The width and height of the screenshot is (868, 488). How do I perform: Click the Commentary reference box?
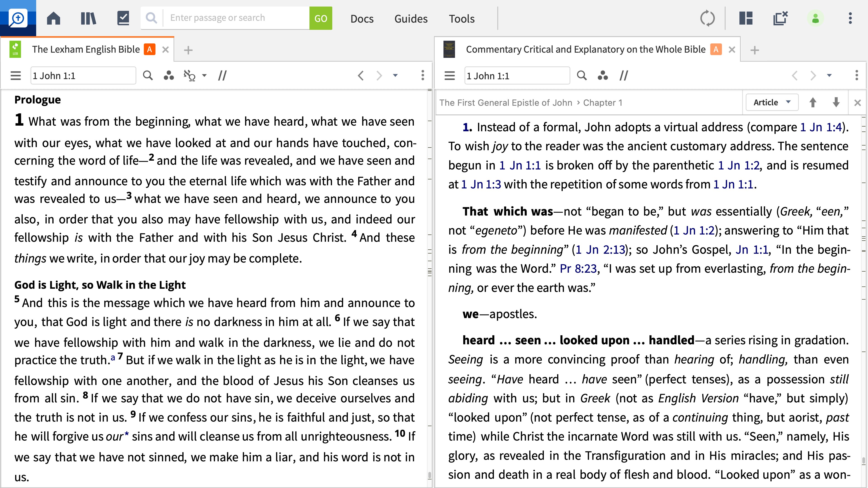click(x=517, y=75)
